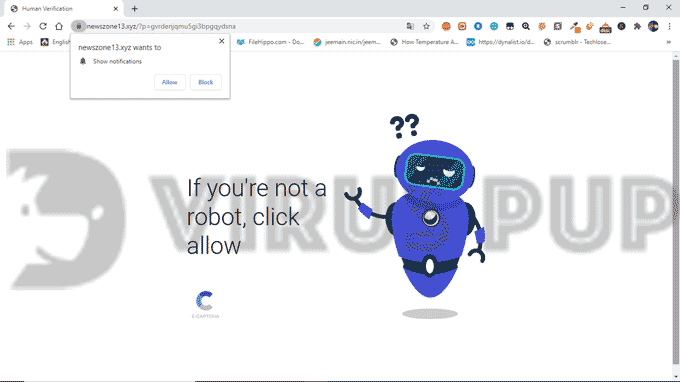Open the How Temperature A... bookmark
The height and width of the screenshot is (382, 680).
(x=425, y=42)
